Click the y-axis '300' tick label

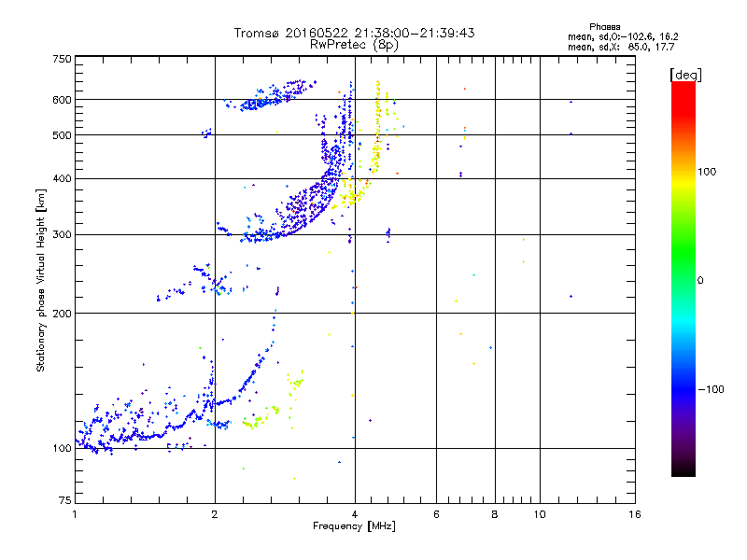62,235
